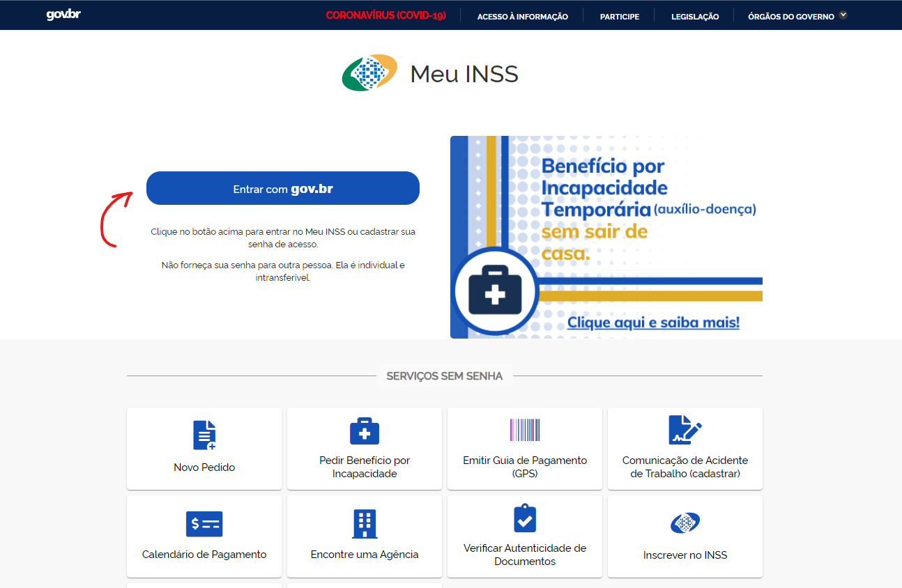Open Calendário de Pagamento label

tap(204, 555)
